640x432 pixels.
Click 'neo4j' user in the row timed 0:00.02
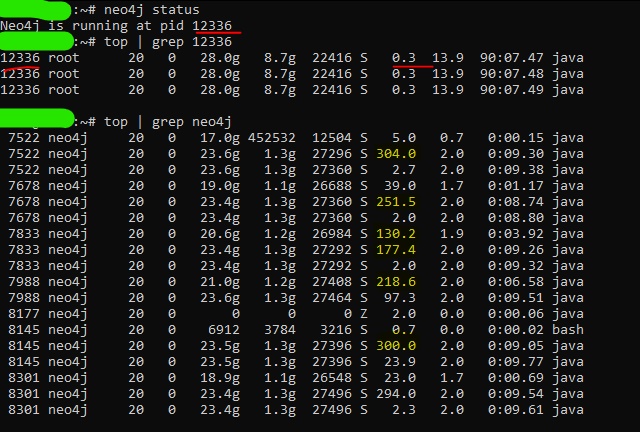pyautogui.click(x=68, y=330)
